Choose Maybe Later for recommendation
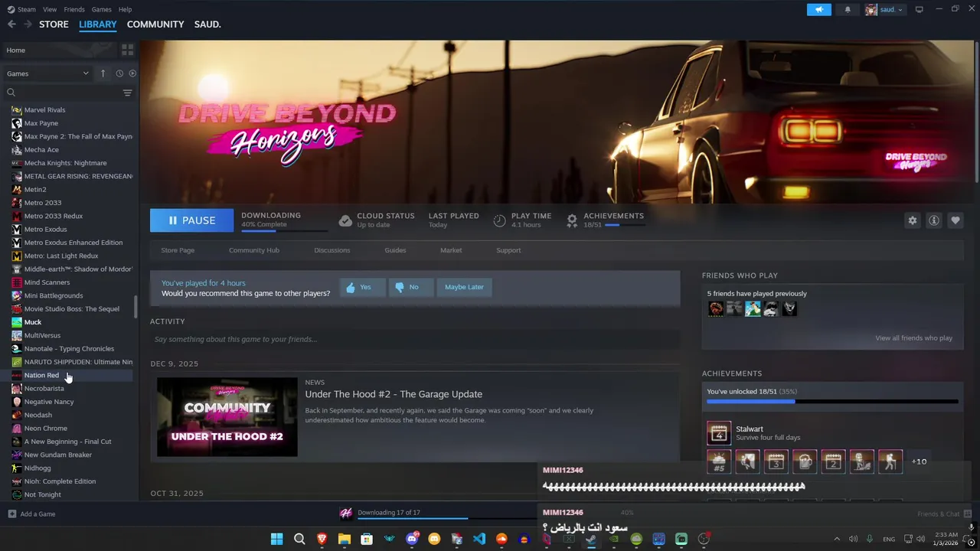Screen dimensions: 980x551 (464, 287)
